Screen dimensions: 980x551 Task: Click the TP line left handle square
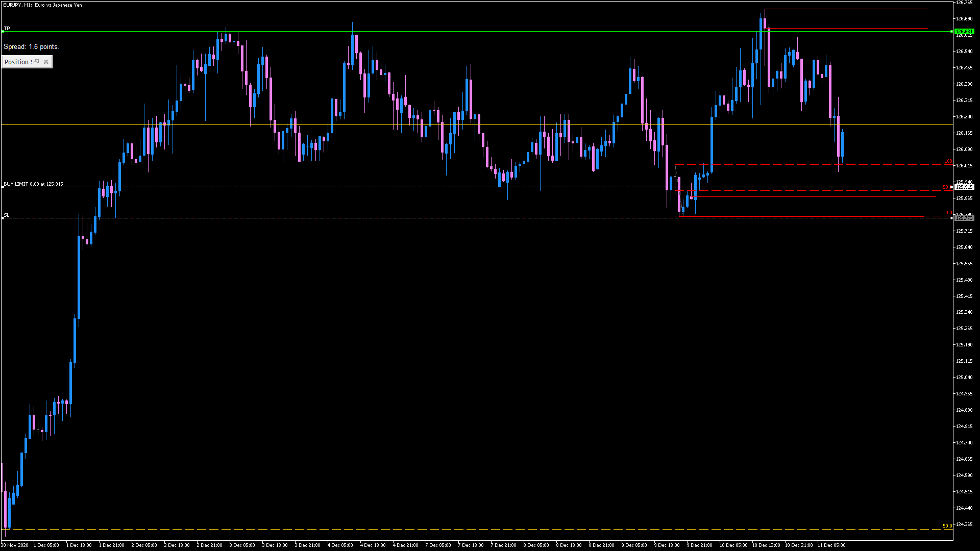pyautogui.click(x=3, y=32)
